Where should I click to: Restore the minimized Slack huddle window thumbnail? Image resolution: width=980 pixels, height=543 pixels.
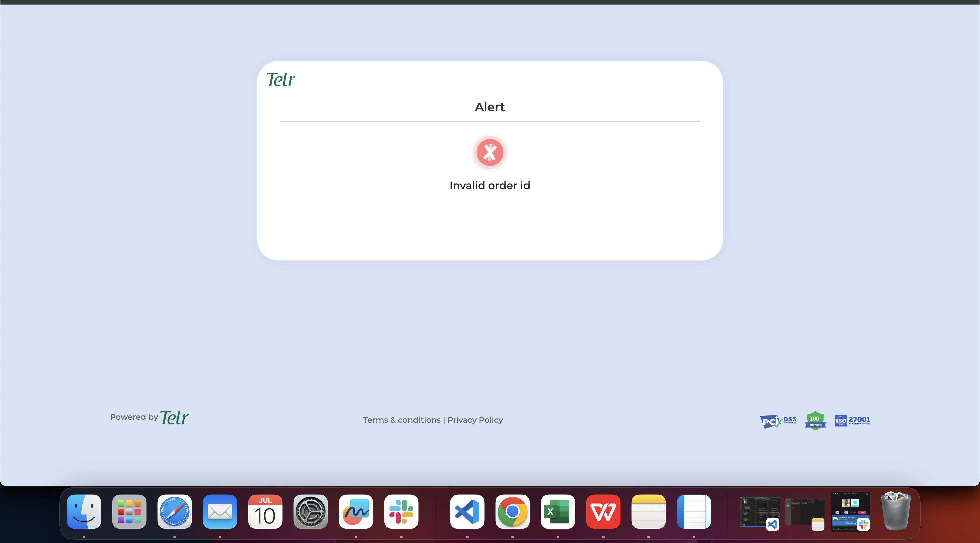(x=850, y=511)
